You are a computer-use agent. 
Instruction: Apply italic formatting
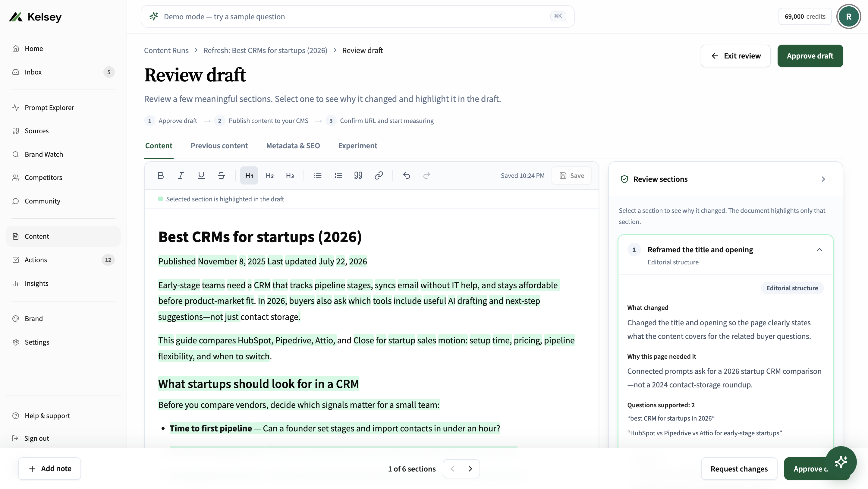181,175
